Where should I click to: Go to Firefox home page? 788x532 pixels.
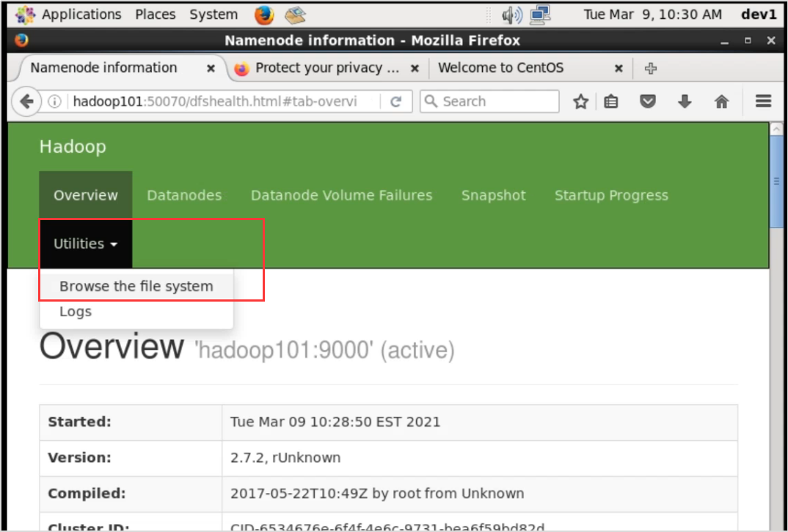pyautogui.click(x=722, y=101)
